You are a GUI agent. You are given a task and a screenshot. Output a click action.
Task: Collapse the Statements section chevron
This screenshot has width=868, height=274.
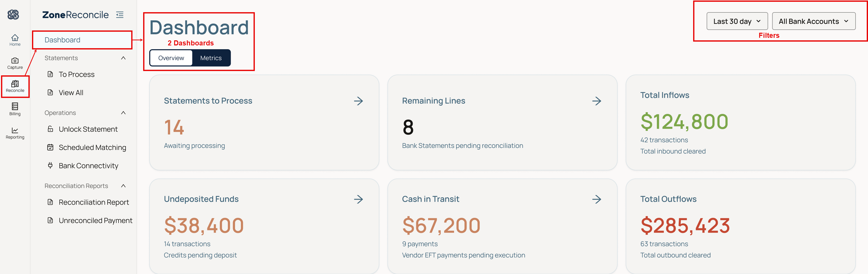pyautogui.click(x=123, y=58)
